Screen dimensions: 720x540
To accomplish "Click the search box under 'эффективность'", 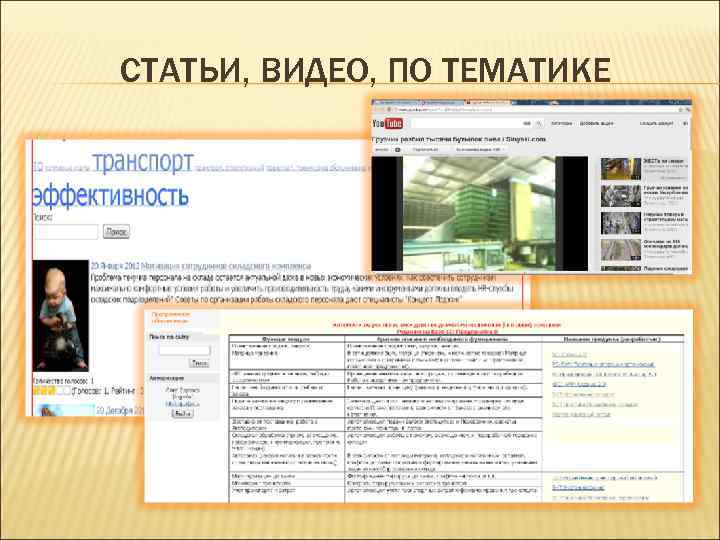I will (66, 232).
